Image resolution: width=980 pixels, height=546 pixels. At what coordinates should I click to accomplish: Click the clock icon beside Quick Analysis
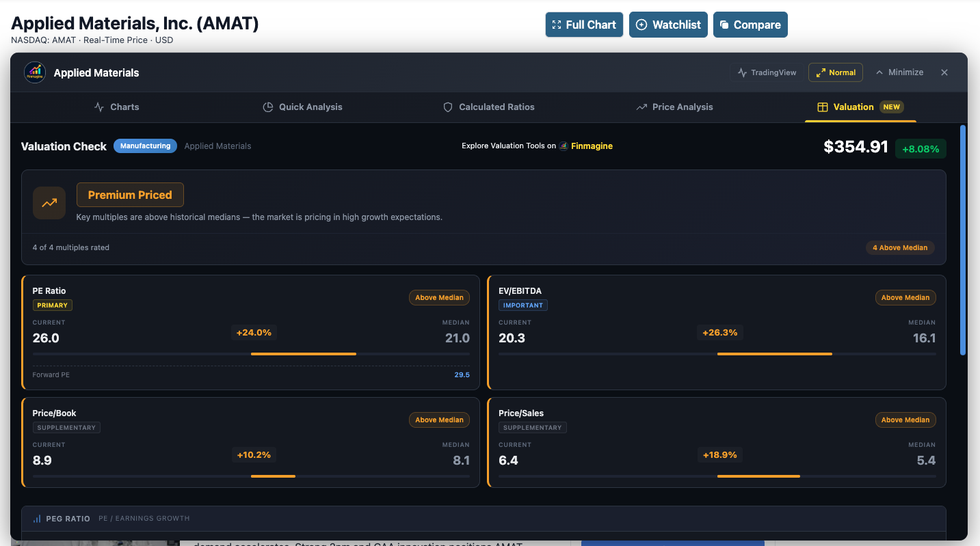267,107
